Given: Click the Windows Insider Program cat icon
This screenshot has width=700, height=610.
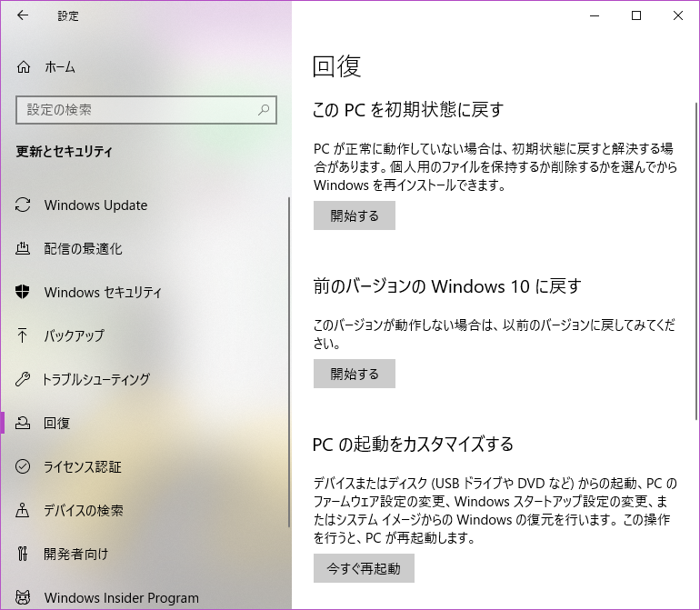Looking at the screenshot, I should coord(24,598).
